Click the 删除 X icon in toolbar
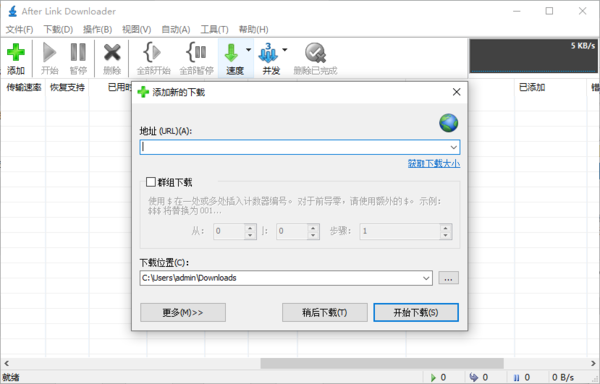 [112, 53]
